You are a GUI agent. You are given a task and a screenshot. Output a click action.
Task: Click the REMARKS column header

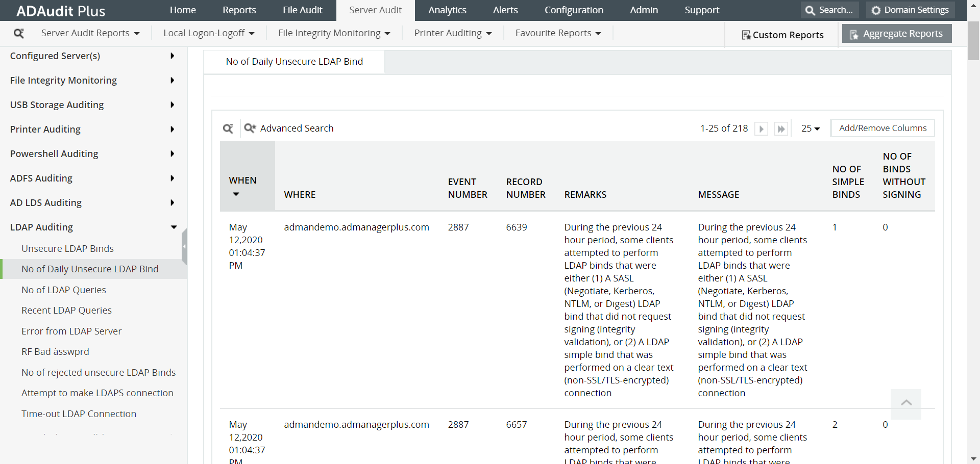pos(585,195)
